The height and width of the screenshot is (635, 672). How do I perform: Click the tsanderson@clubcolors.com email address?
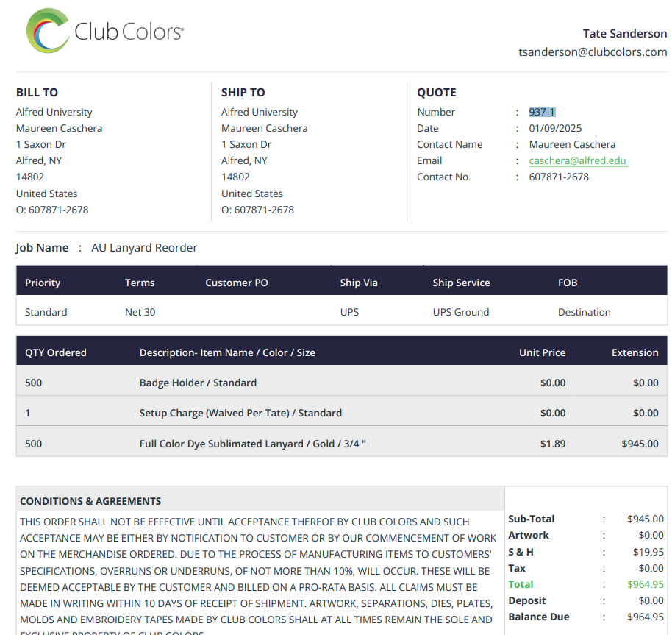click(593, 52)
